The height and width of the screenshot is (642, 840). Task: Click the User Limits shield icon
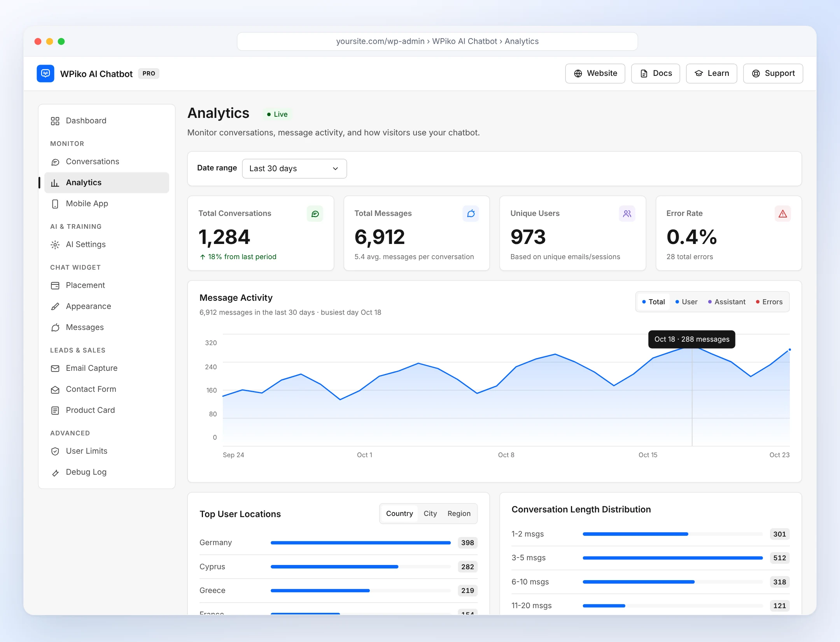55,451
